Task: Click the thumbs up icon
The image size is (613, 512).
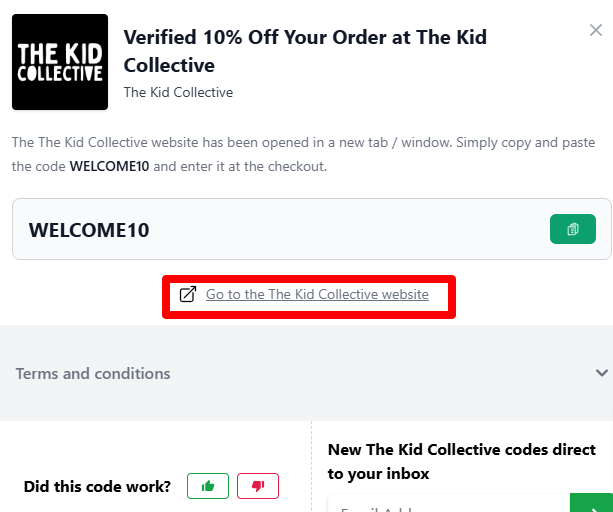Action: coord(208,486)
